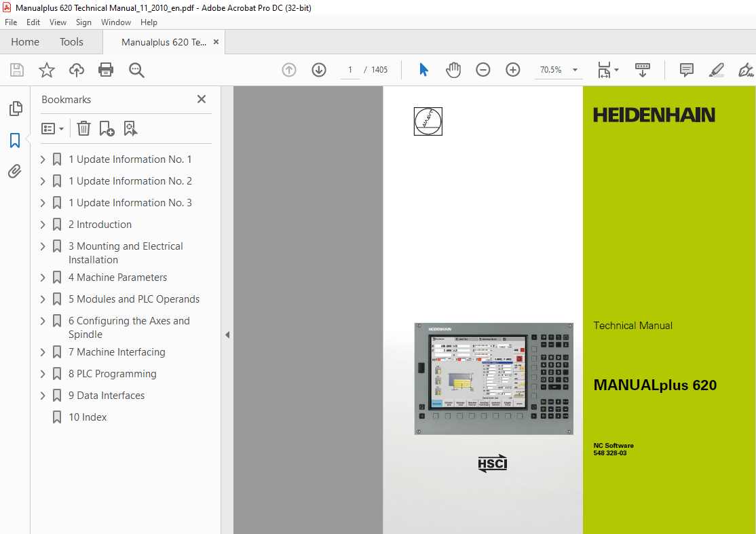The height and width of the screenshot is (534, 756).
Task: Open zoom level 70.5% dropdown
Action: (x=575, y=70)
